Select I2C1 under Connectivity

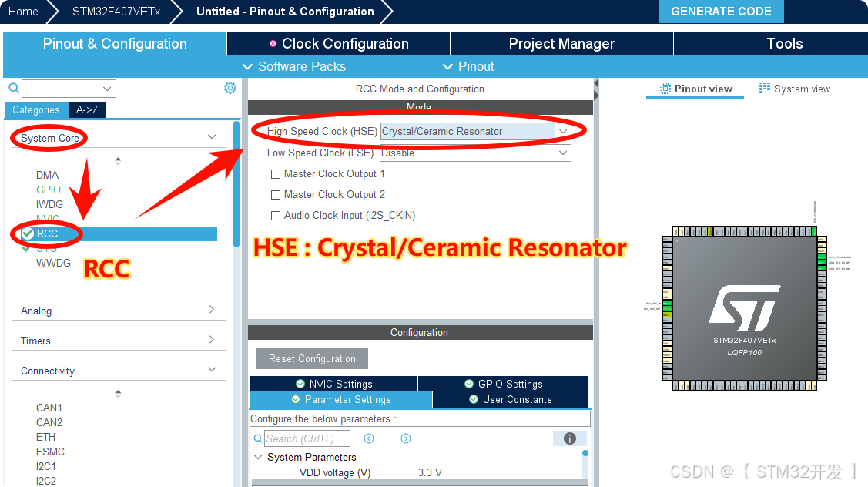pos(46,466)
